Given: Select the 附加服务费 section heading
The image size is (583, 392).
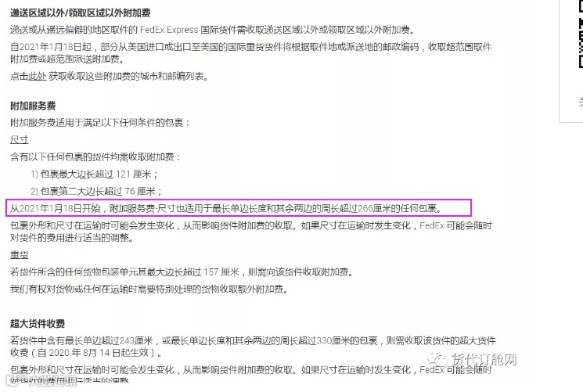Looking at the screenshot, I should pyautogui.click(x=33, y=106).
